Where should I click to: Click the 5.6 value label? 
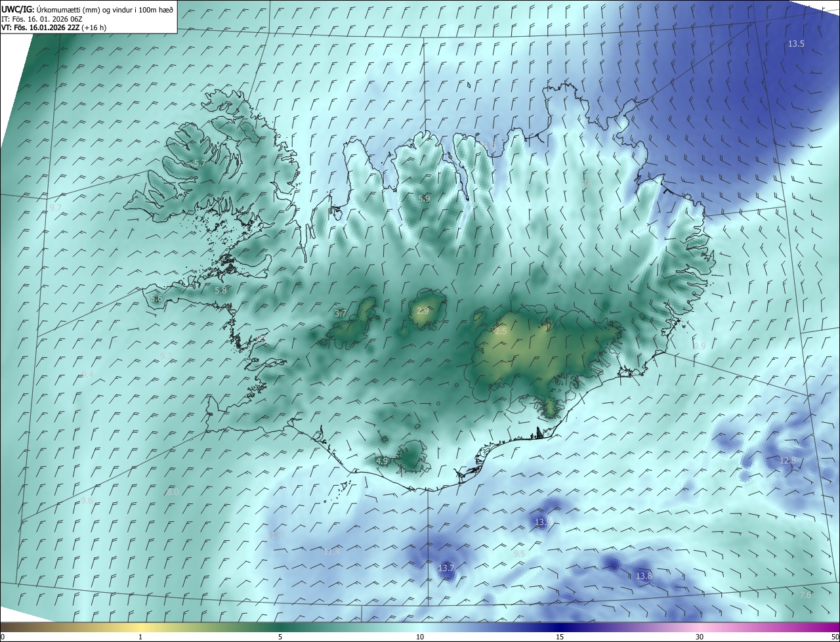click(x=156, y=299)
